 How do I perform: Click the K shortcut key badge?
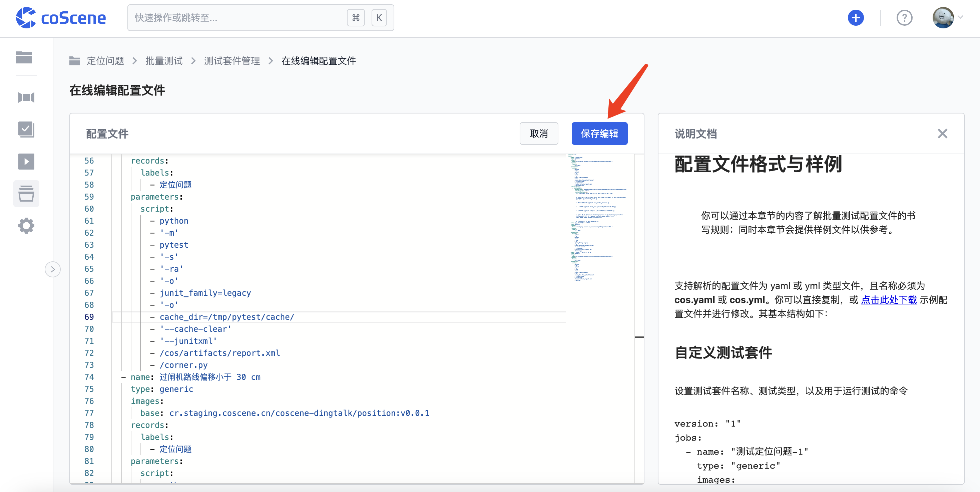(379, 17)
